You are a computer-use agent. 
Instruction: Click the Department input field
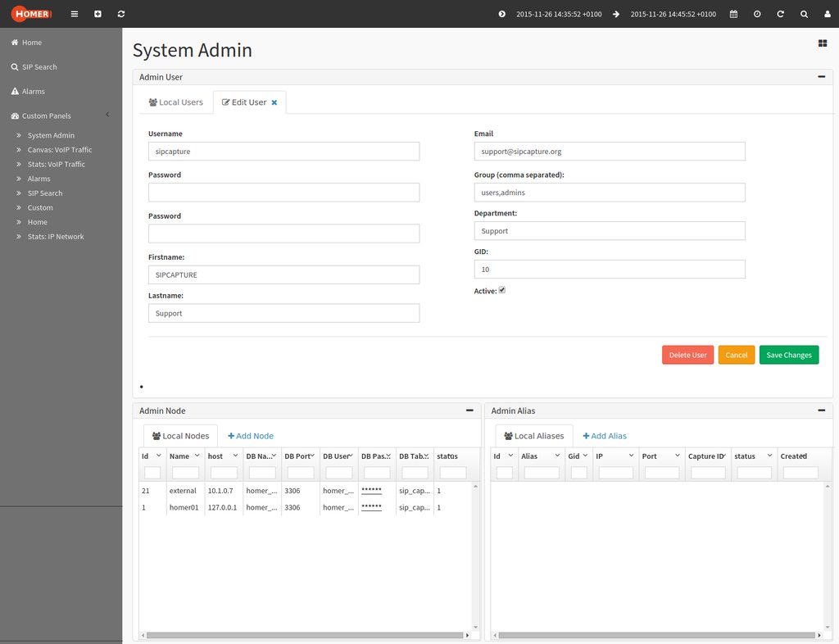click(610, 231)
